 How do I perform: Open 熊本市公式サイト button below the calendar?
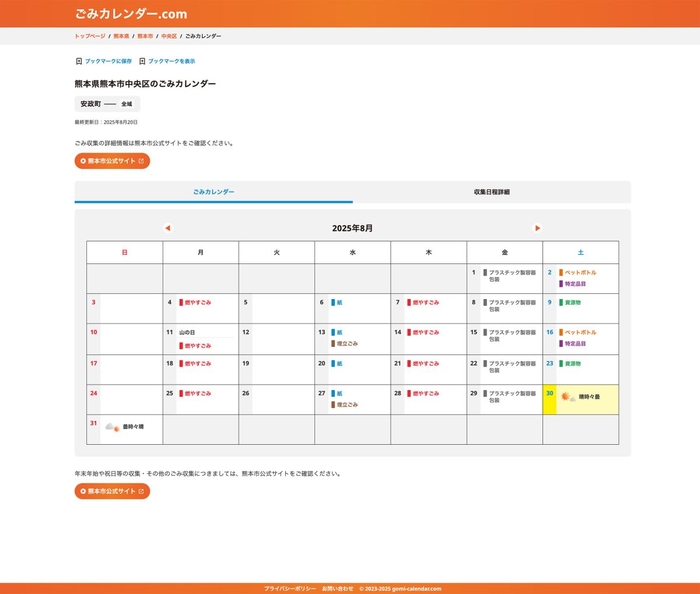click(112, 491)
